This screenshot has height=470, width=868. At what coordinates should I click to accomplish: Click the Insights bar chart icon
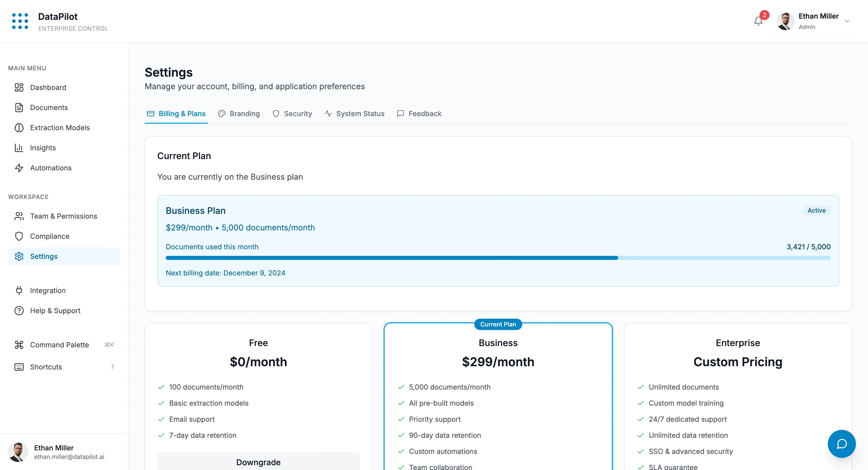click(19, 148)
